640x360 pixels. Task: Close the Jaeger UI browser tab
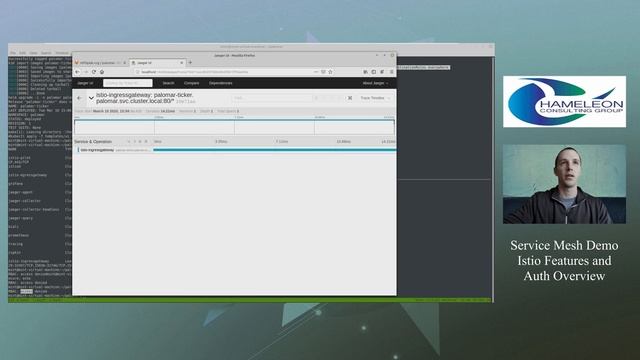point(182,63)
